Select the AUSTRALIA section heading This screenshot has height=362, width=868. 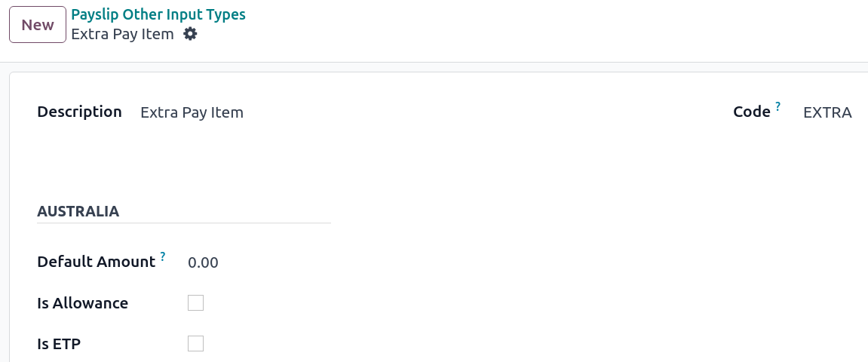coord(78,211)
